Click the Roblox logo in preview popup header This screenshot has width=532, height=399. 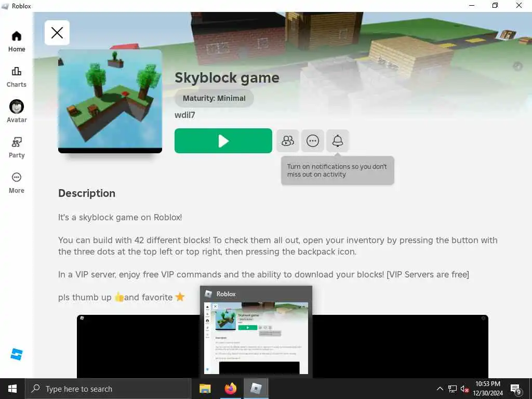tap(208, 294)
